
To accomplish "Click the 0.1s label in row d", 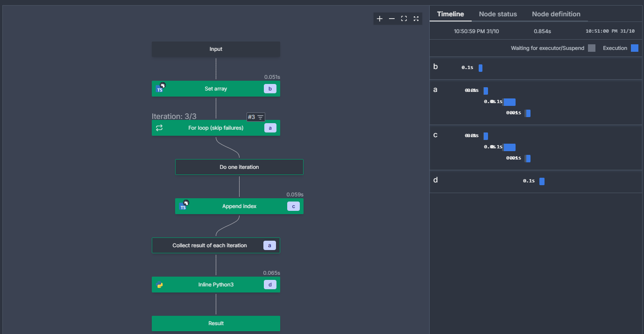I will (529, 181).
